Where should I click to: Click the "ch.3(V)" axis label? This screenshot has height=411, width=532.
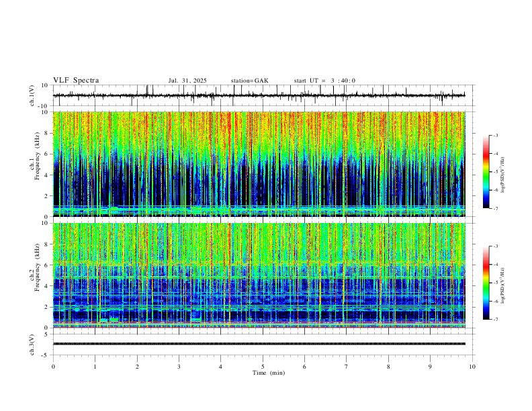tap(32, 345)
